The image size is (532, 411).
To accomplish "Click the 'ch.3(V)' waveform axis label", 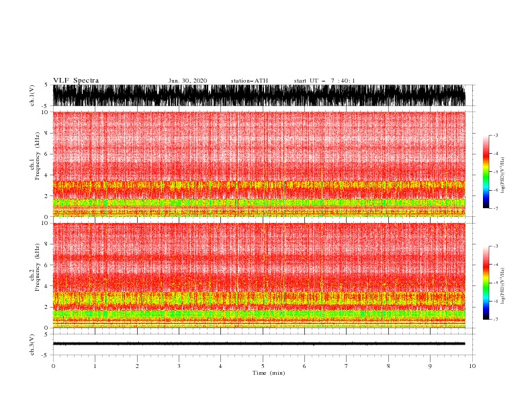I will (32, 345).
